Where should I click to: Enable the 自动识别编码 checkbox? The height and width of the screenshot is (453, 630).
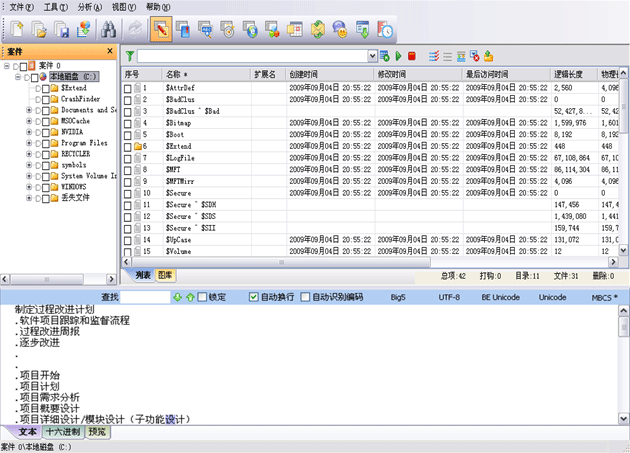(x=305, y=297)
